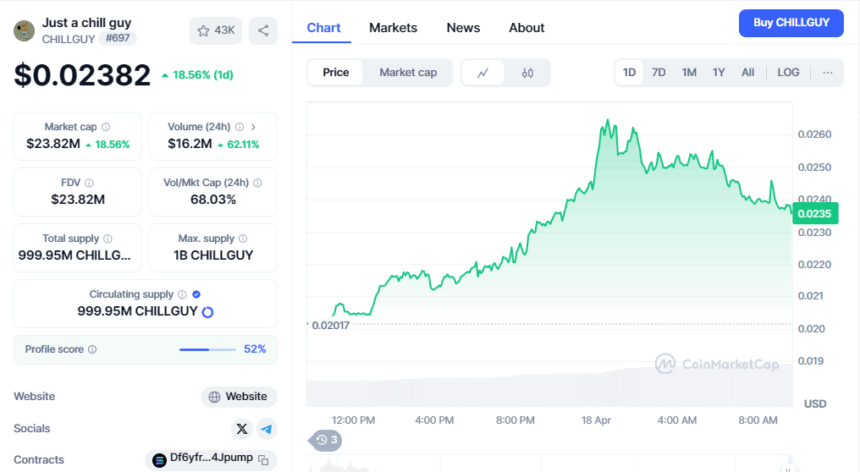Click the 68.03% Vol/Mkt Cap value
Image resolution: width=860 pixels, height=472 pixels.
coord(213,200)
